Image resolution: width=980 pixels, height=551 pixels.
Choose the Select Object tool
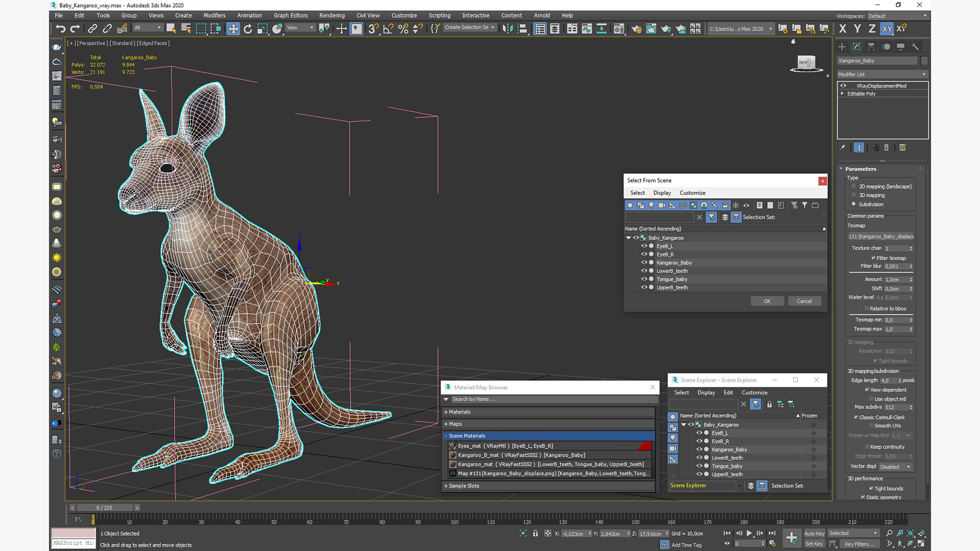point(171,29)
